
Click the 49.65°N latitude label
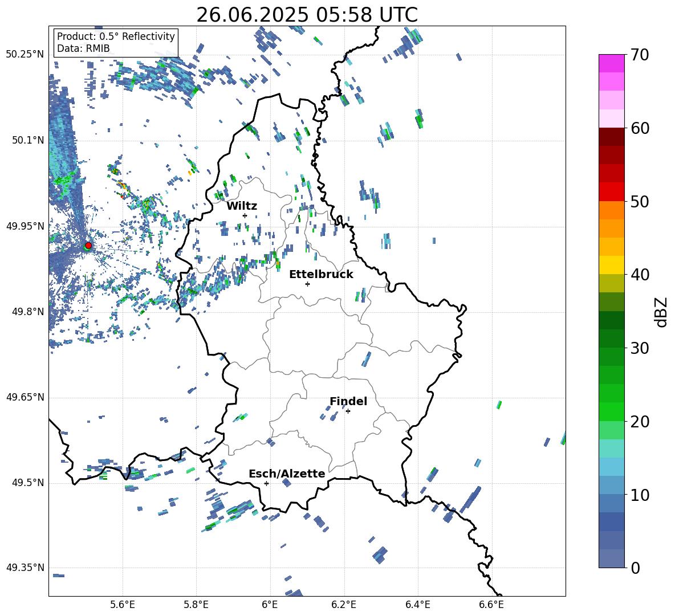click(25, 397)
